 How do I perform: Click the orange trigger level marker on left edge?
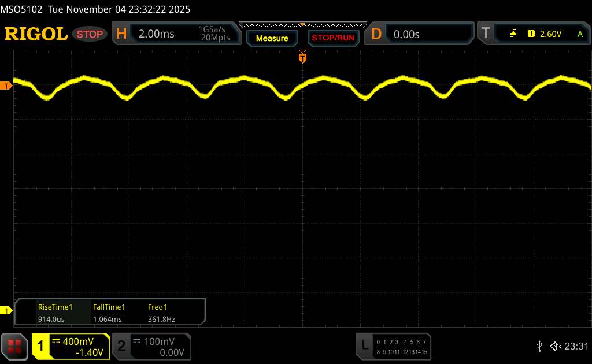[x=6, y=86]
